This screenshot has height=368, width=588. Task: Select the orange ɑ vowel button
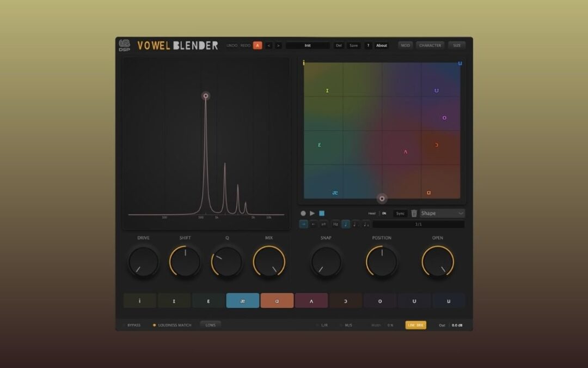277,301
